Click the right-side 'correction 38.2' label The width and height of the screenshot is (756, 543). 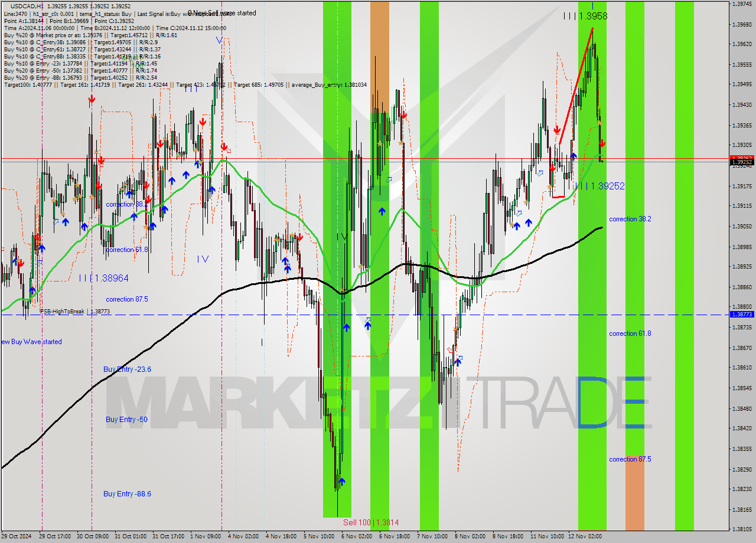630,219
